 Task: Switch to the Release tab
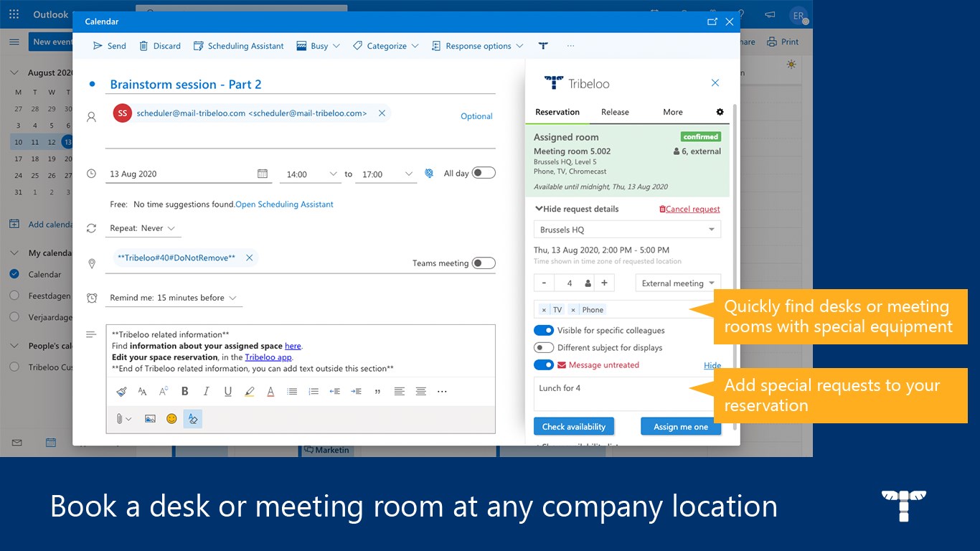coord(615,112)
